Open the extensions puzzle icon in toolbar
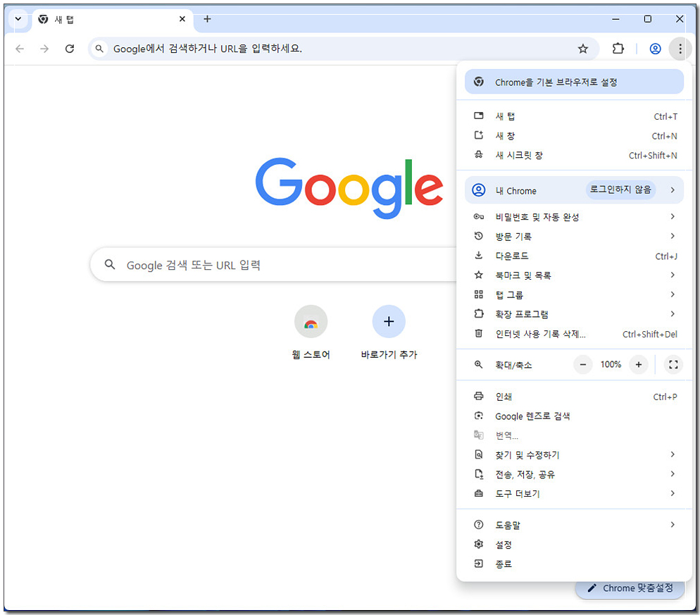700x615 pixels. tap(618, 48)
